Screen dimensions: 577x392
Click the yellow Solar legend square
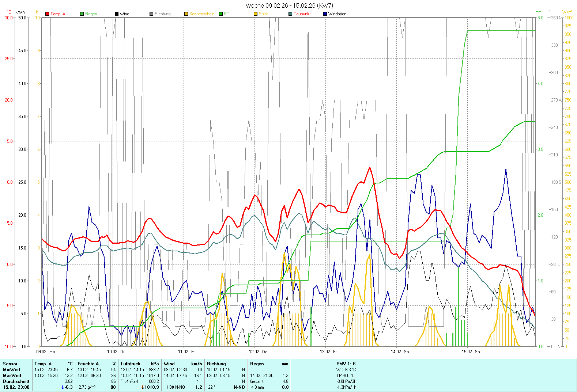[256, 14]
